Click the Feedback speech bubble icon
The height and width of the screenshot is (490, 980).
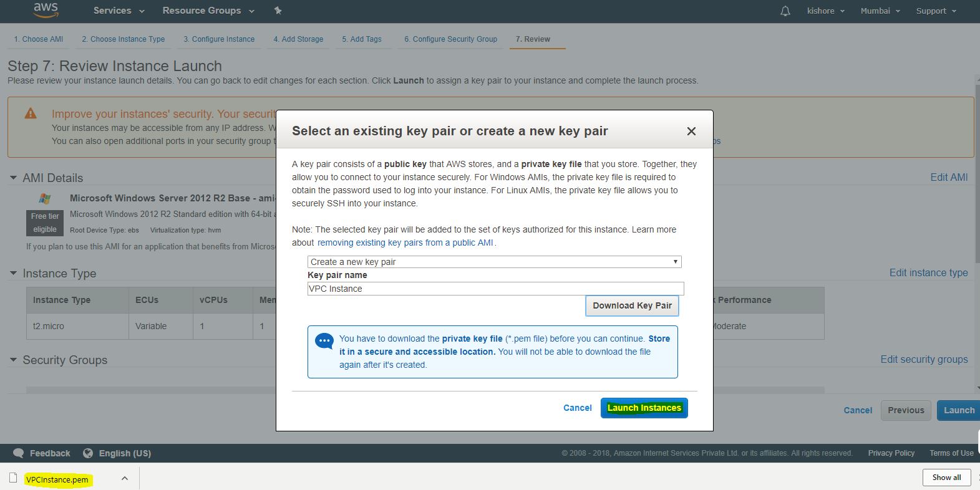(x=19, y=453)
